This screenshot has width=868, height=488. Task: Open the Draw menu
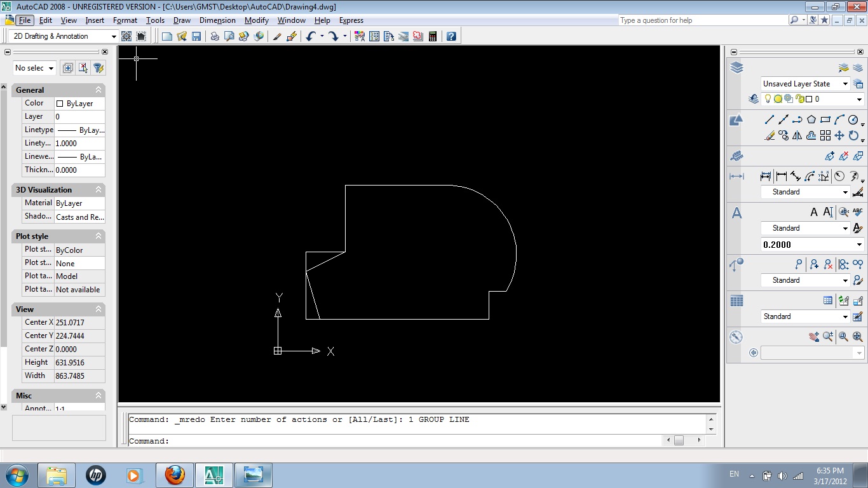tap(182, 20)
